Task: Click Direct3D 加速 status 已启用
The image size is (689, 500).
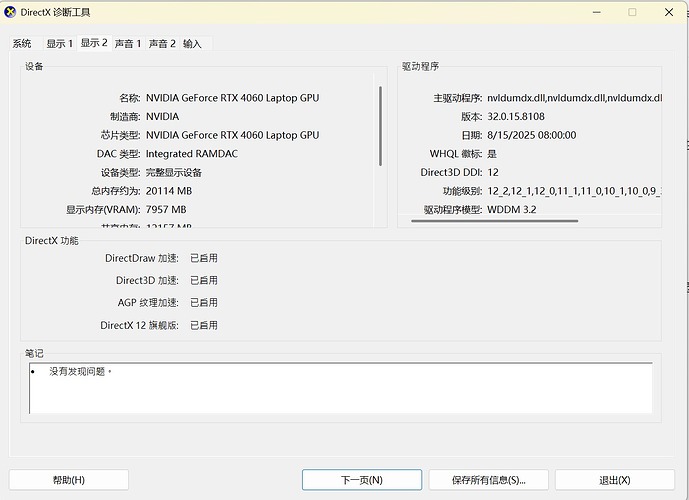Action: click(204, 280)
